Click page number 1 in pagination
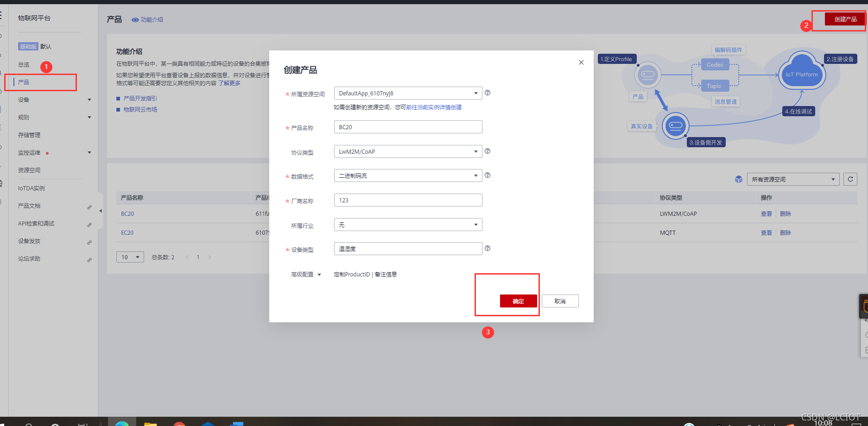The width and height of the screenshot is (868, 426). [198, 257]
